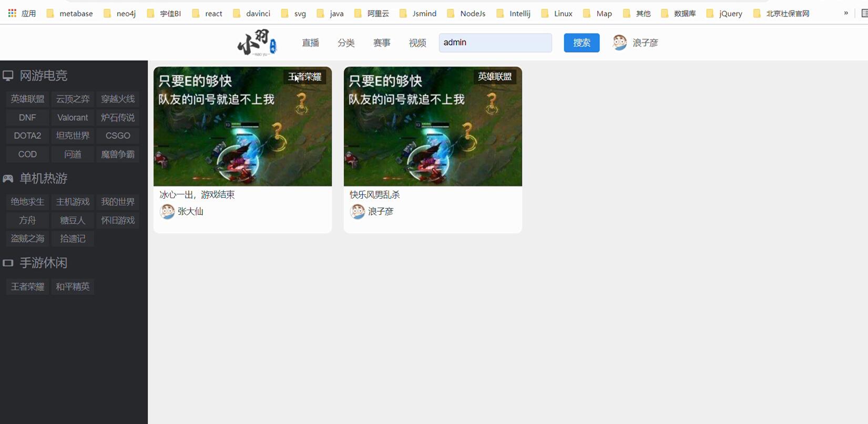Open the NodeJs bookmark folder
This screenshot has height=424, width=868.
coord(466,13)
